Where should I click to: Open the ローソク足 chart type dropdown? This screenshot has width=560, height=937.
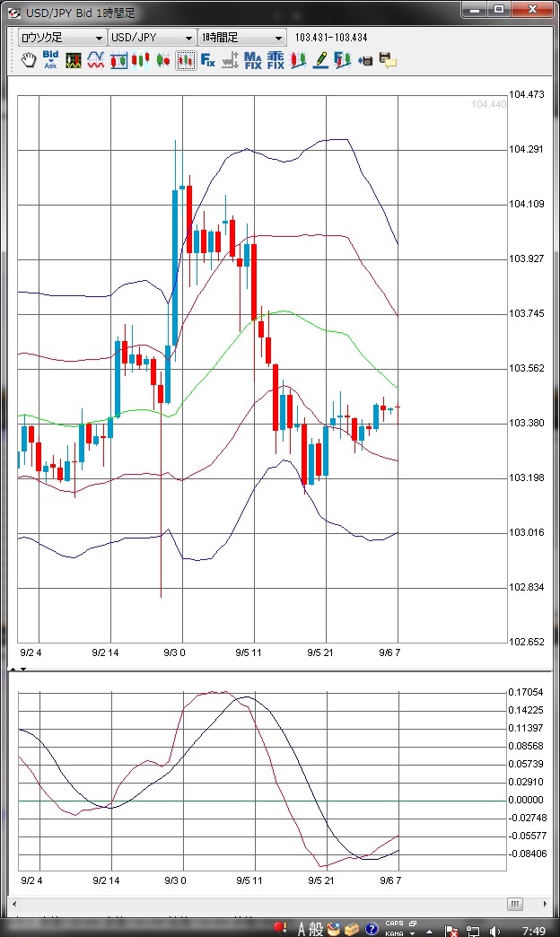point(61,38)
